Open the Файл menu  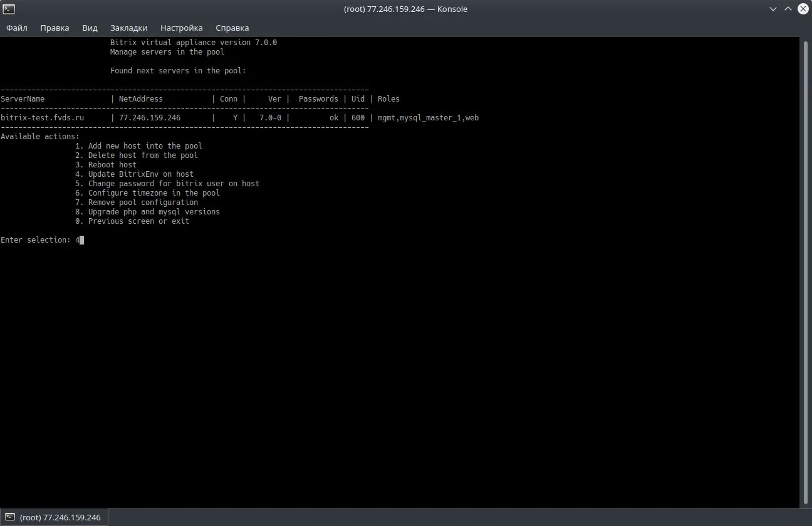(16, 28)
